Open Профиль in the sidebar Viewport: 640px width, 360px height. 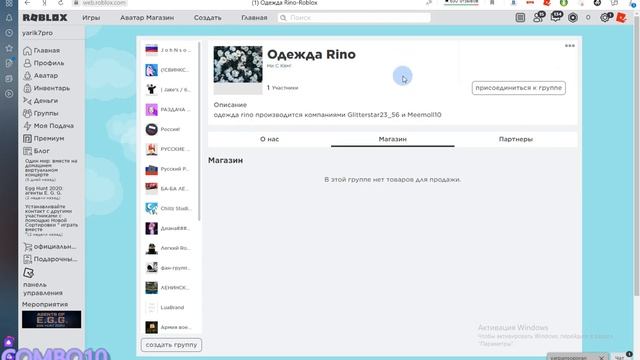pos(44,63)
